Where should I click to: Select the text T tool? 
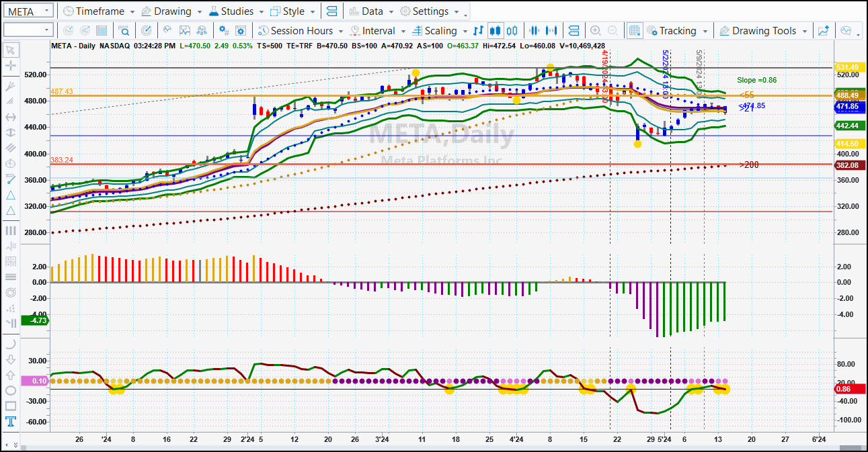[10, 422]
